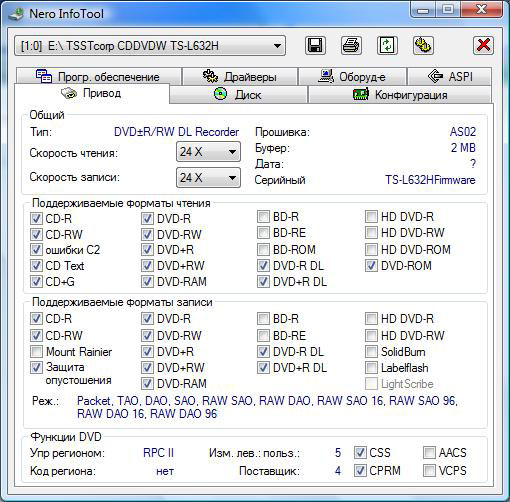Open the Конфигурация tab
The height and width of the screenshot is (502, 510).
(x=400, y=95)
